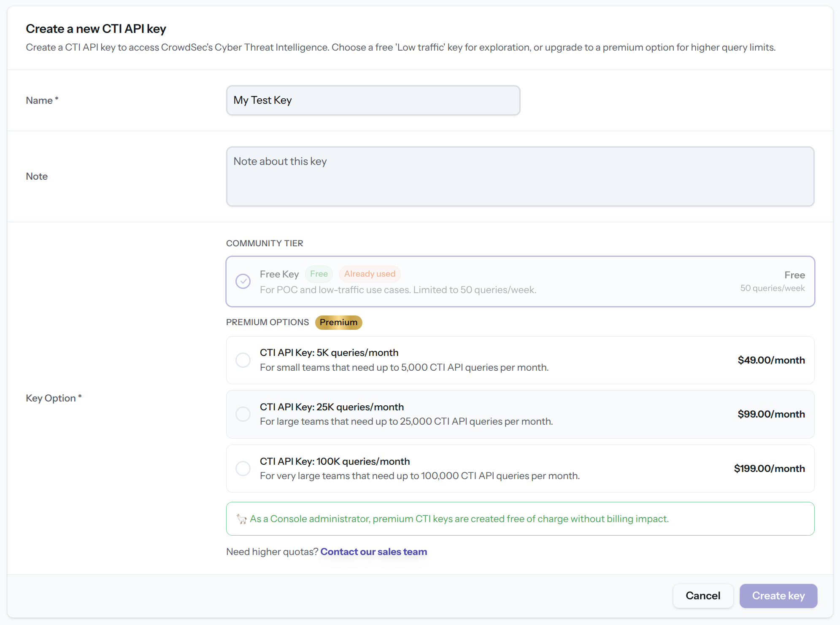Viewport: 840px width, 625px height.
Task: Click the CTI API Key: 25K queries/month title
Action: [x=332, y=407]
